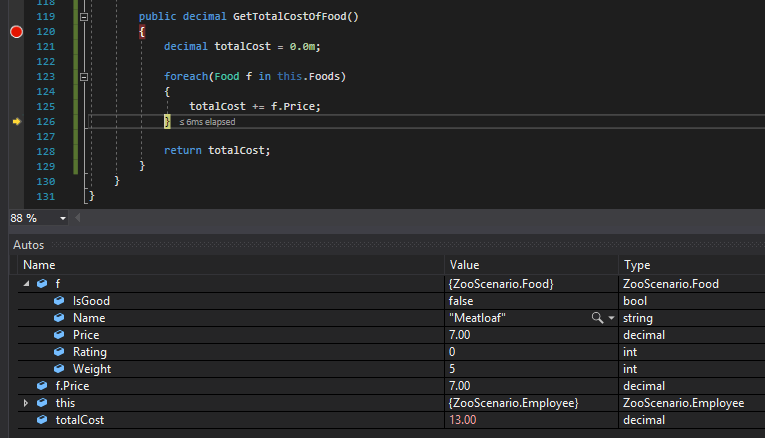
Task: Remove the red breakpoint on line 120
Action: click(16, 32)
